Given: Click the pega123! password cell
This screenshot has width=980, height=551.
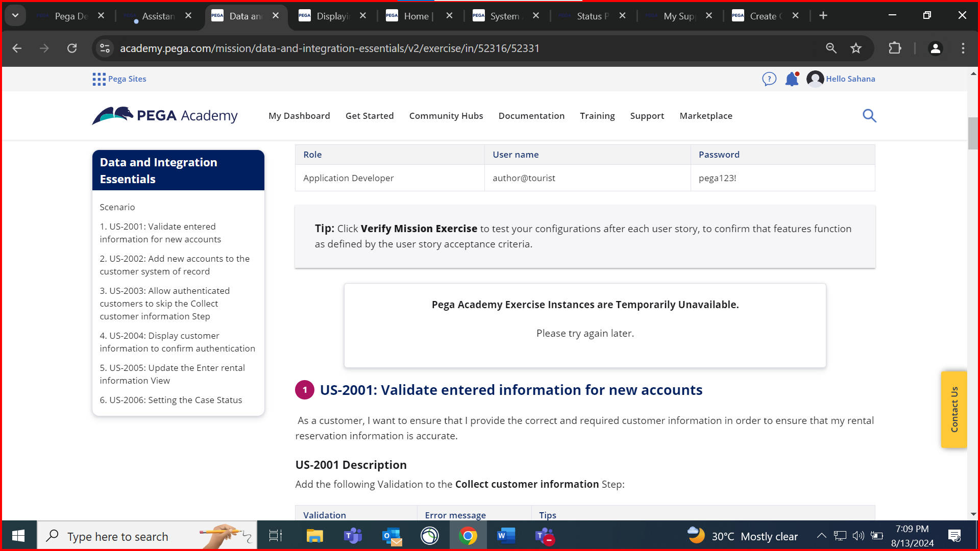Looking at the screenshot, I should [782, 178].
